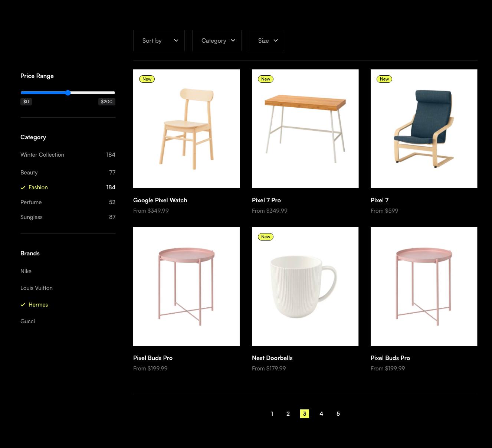
Task: Click the price range slider handle
Action: click(x=68, y=93)
